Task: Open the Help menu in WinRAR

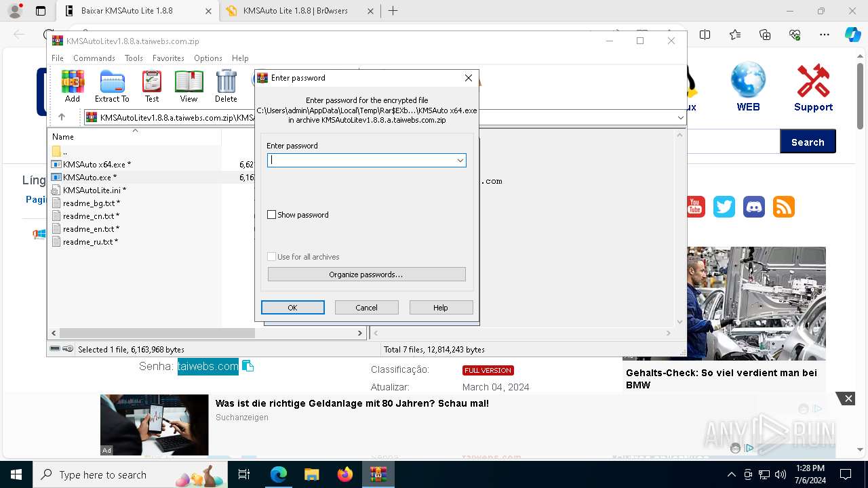Action: click(240, 58)
